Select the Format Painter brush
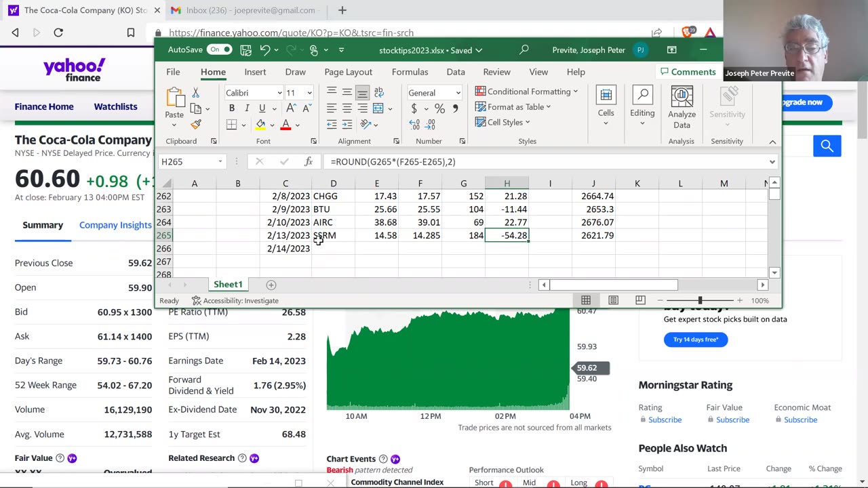Viewport: 868px width, 488px height. click(x=196, y=124)
